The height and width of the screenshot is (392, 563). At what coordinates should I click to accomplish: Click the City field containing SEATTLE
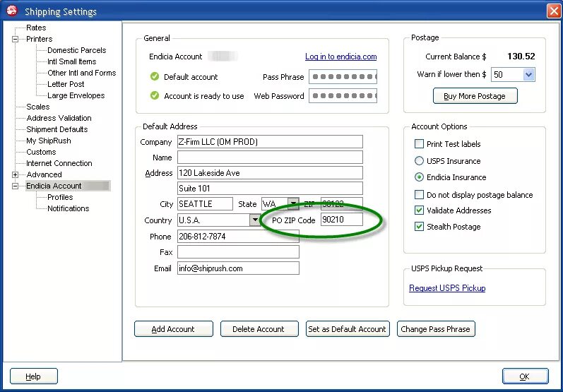(205, 204)
